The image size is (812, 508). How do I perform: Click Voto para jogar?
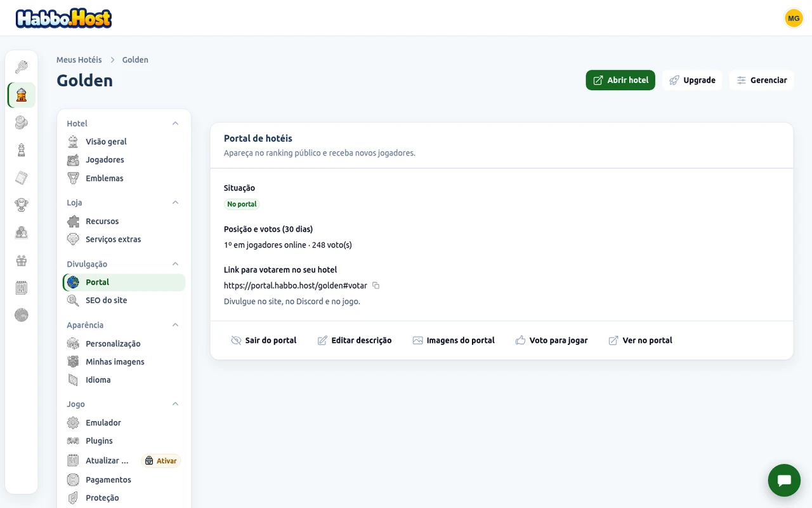[x=551, y=340]
